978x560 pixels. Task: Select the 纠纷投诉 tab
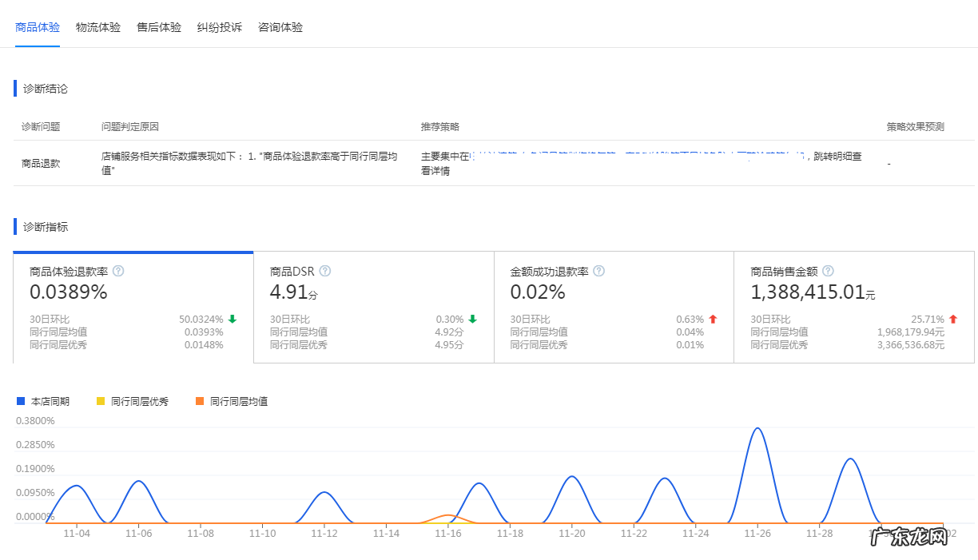(x=219, y=26)
